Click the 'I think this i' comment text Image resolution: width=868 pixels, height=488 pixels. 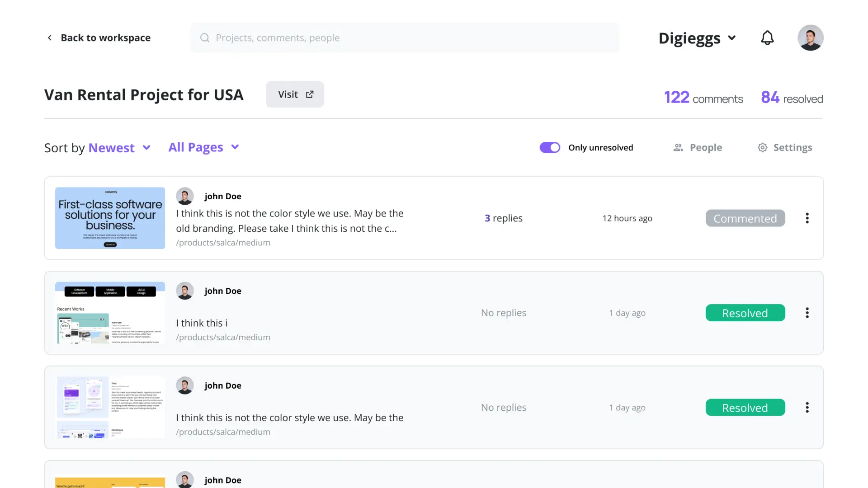pos(202,323)
